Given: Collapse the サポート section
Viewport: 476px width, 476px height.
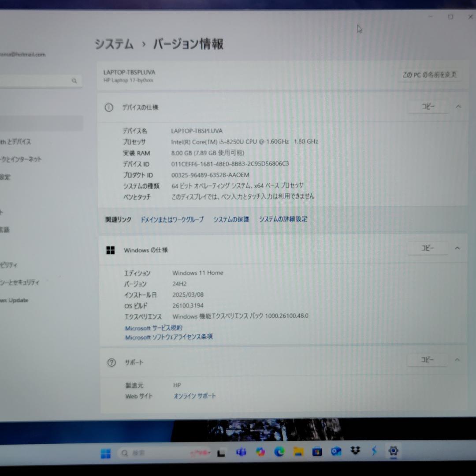Looking at the screenshot, I should pos(457,360).
